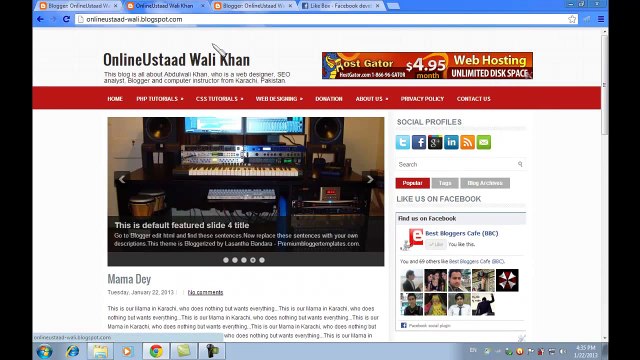The image size is (640, 360).
Task: Open the Chrome menu icon
Action: point(601,19)
